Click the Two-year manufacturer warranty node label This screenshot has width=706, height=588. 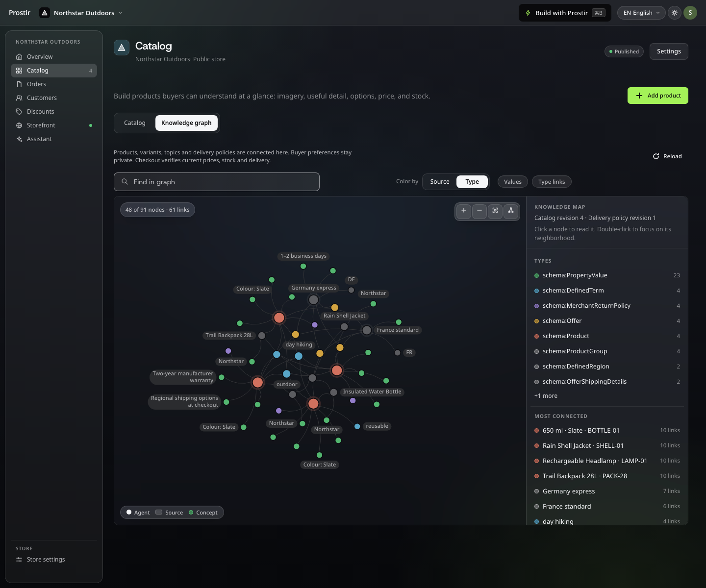pos(183,377)
